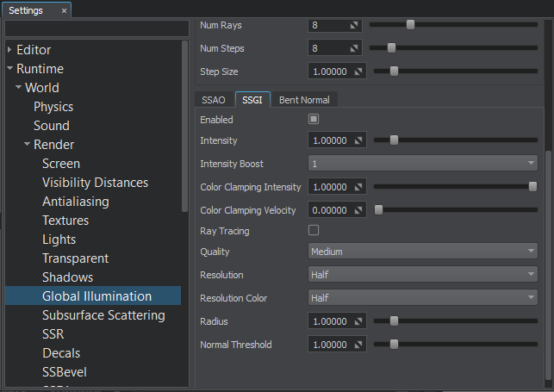
Task: Select Subsurface Scattering in the settings tree
Action: (x=103, y=315)
